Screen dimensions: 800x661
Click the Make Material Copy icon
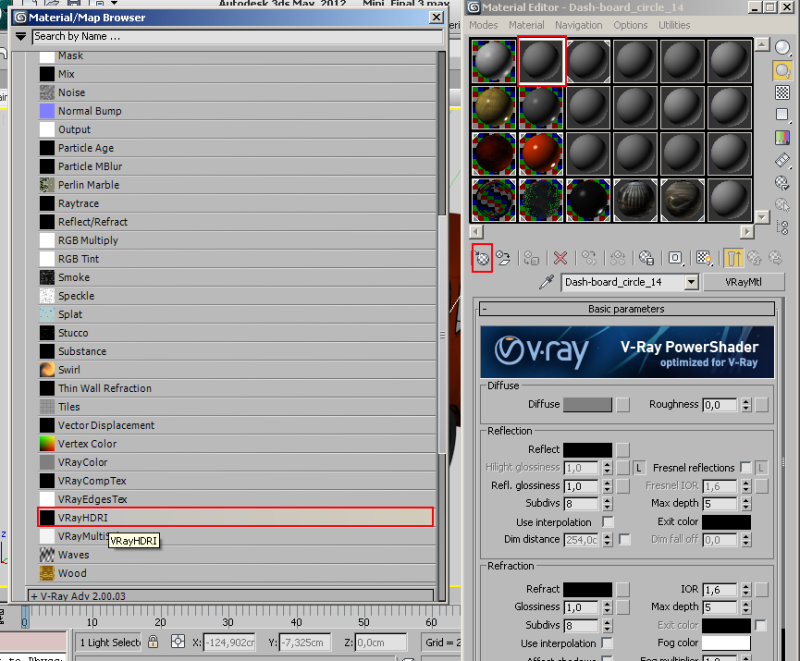(589, 258)
